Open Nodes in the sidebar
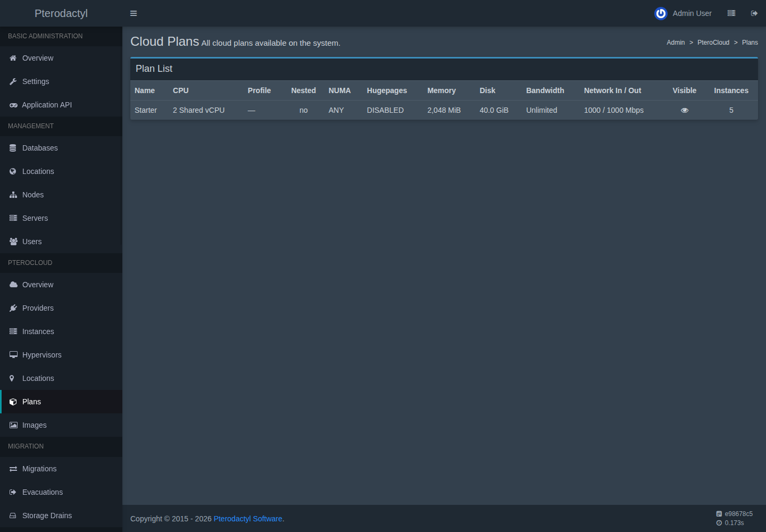Image resolution: width=766 pixels, height=532 pixels. pos(61,195)
